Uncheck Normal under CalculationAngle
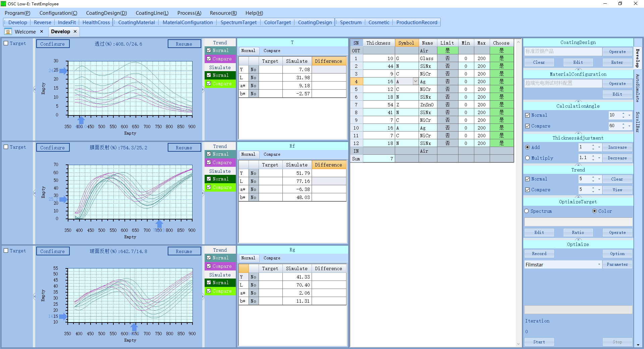 [x=528, y=115]
